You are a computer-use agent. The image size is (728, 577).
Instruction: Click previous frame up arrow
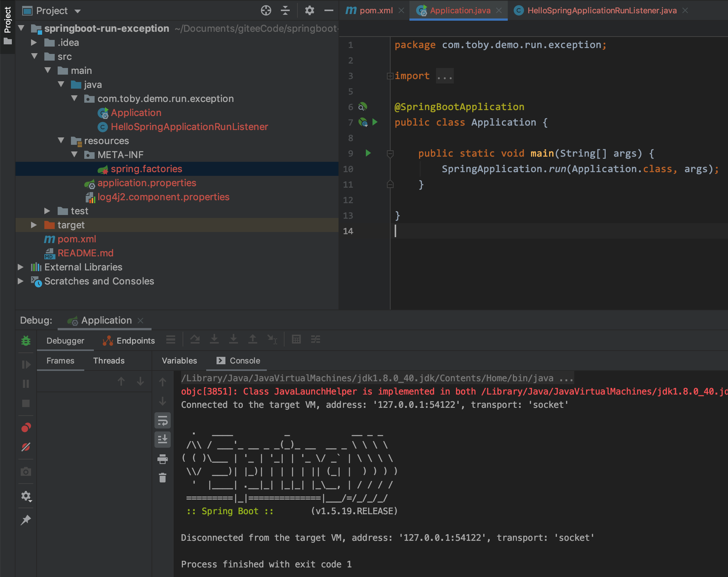(x=121, y=381)
